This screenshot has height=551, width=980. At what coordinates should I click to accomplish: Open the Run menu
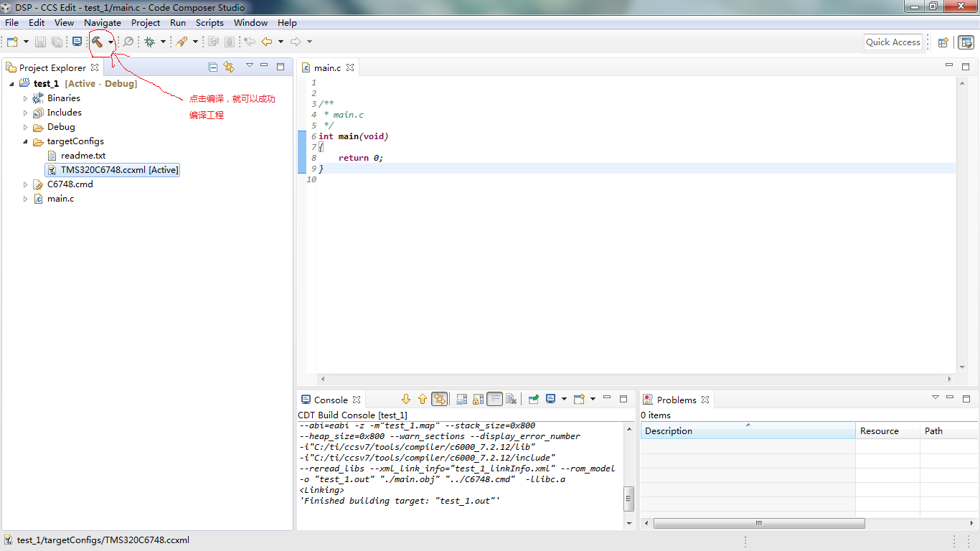pyautogui.click(x=178, y=23)
